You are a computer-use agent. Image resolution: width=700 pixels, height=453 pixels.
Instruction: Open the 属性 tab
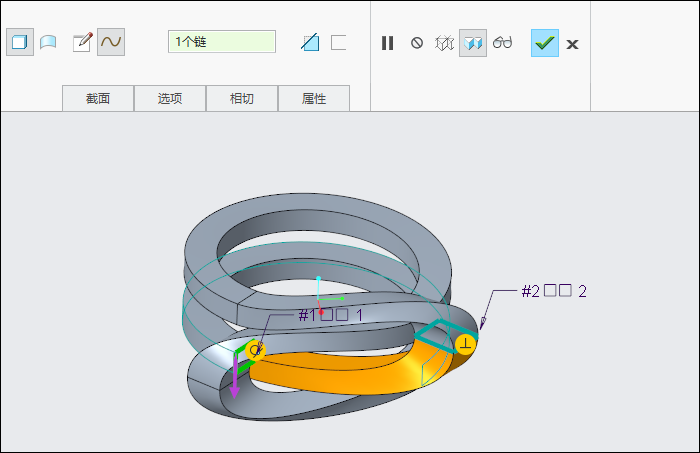click(314, 98)
